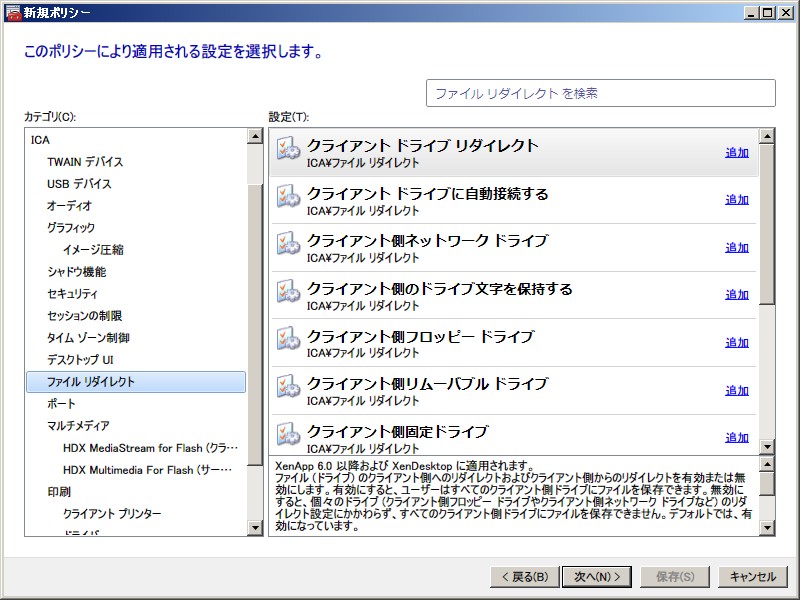Add the クライアント側ネットワーク ドライブ setting
The height and width of the screenshot is (600, 800).
pos(736,247)
